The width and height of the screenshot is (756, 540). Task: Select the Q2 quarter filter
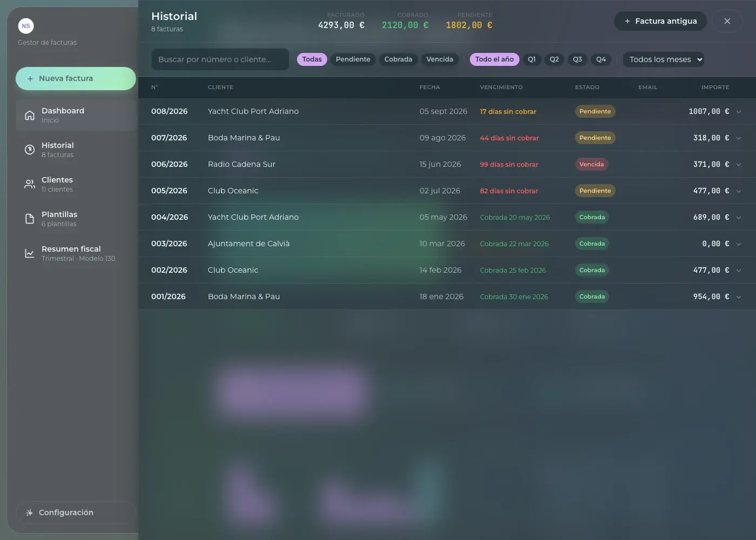[554, 59]
